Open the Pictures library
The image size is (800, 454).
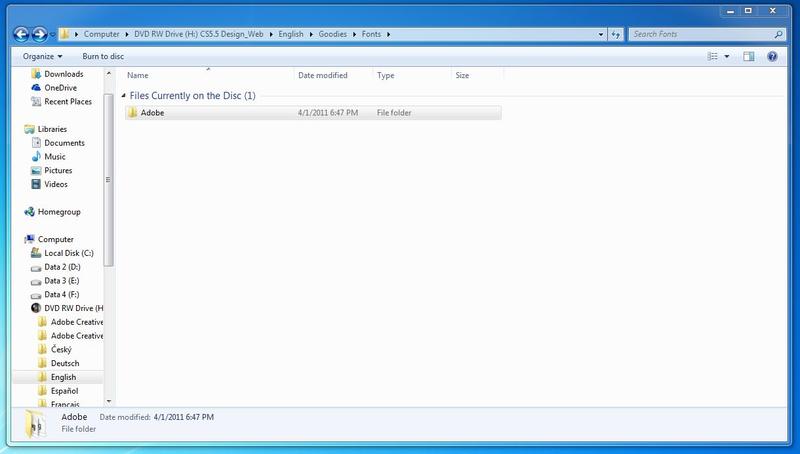pos(52,170)
